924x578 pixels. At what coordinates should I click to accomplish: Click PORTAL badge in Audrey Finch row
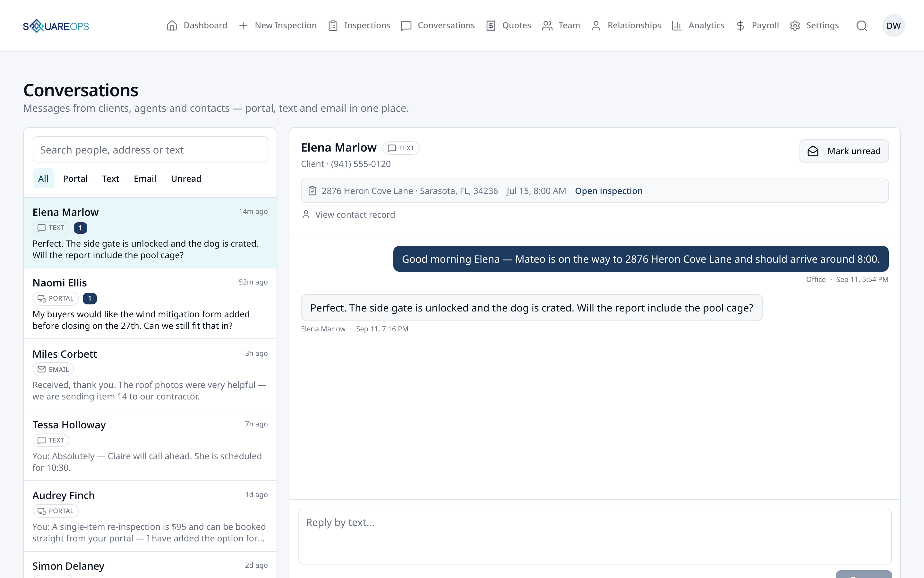56,511
